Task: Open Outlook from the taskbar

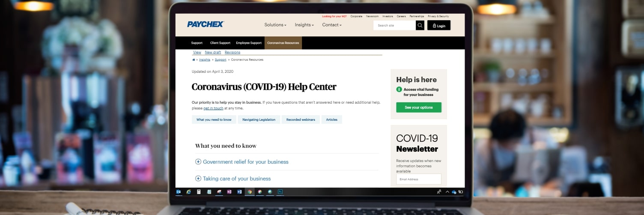Action: 179,192
